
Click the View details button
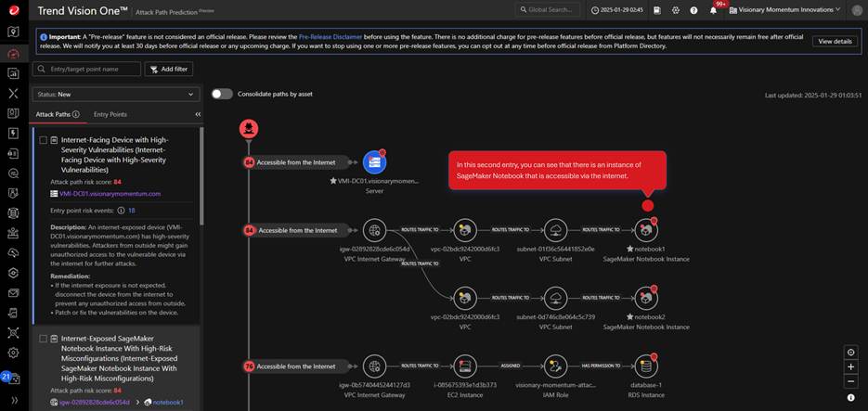point(835,42)
